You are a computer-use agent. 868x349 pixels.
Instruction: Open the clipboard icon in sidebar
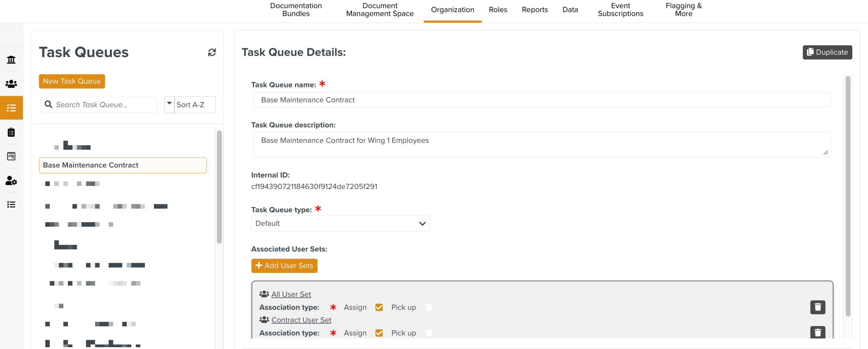11,132
